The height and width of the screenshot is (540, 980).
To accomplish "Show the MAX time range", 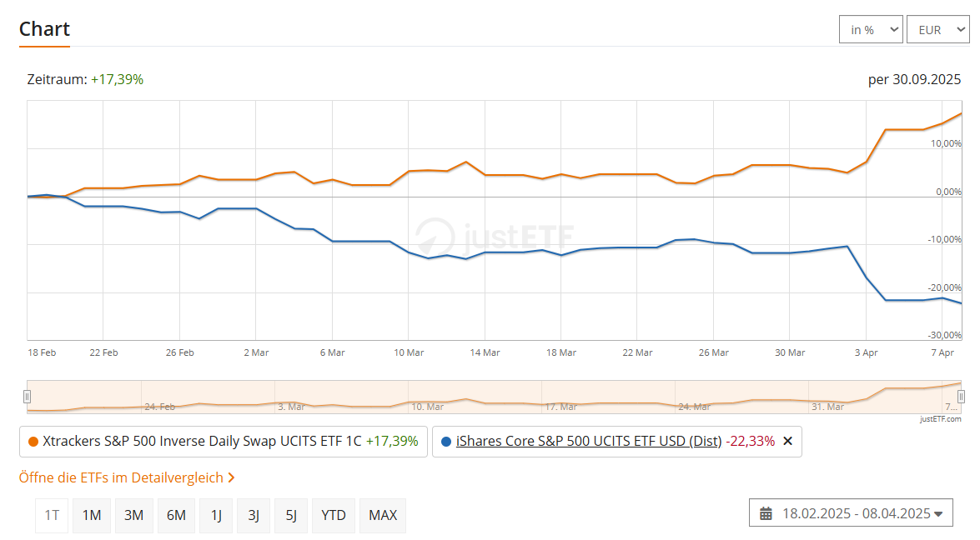I will pos(383,515).
